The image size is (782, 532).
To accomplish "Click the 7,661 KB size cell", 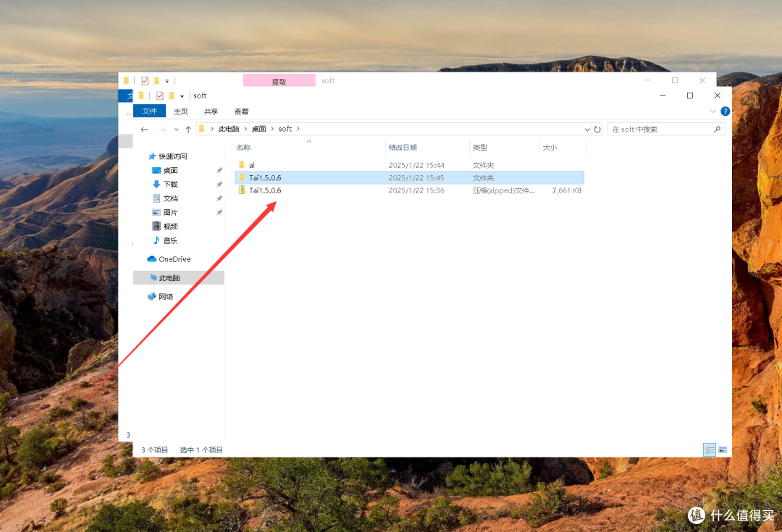I will click(566, 190).
